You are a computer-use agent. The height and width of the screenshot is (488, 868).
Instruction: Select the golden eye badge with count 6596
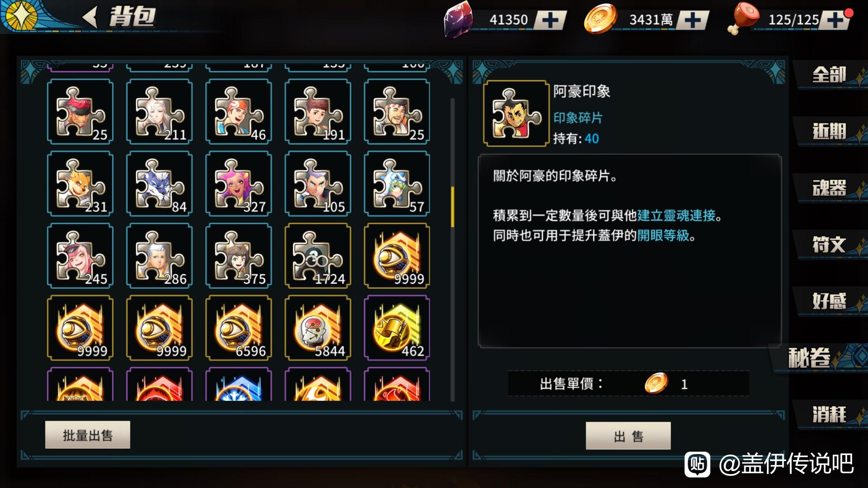pos(239,328)
